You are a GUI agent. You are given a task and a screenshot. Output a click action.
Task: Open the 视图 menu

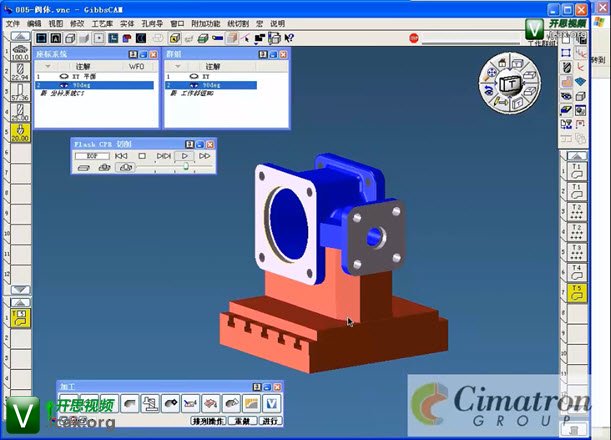(x=56, y=24)
